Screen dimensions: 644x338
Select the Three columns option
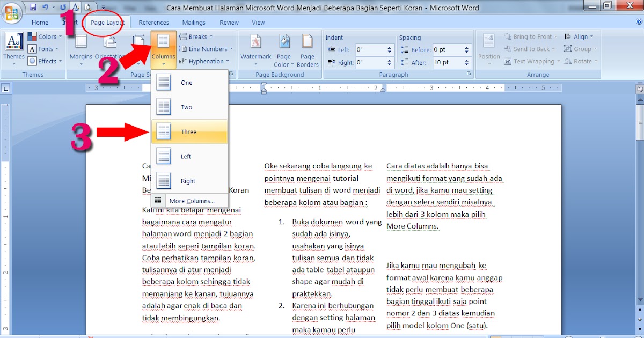(190, 131)
